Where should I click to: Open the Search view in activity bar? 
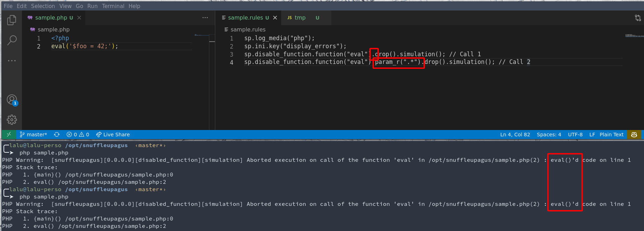pyautogui.click(x=12, y=41)
